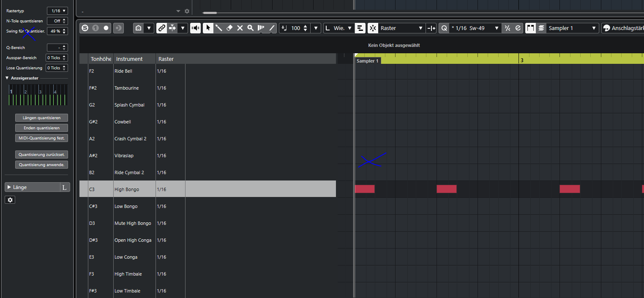Image resolution: width=644 pixels, height=298 pixels.
Task: Select the Erase tool
Action: point(229,28)
